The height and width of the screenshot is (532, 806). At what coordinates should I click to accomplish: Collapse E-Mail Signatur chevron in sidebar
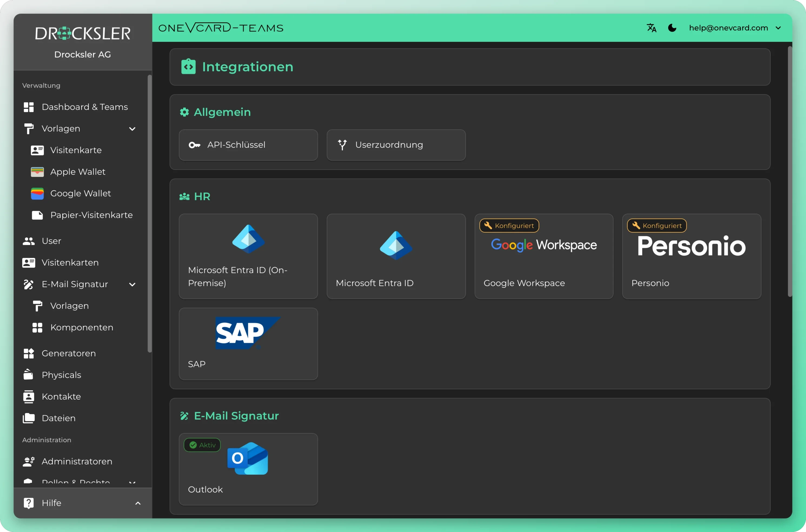click(x=132, y=285)
